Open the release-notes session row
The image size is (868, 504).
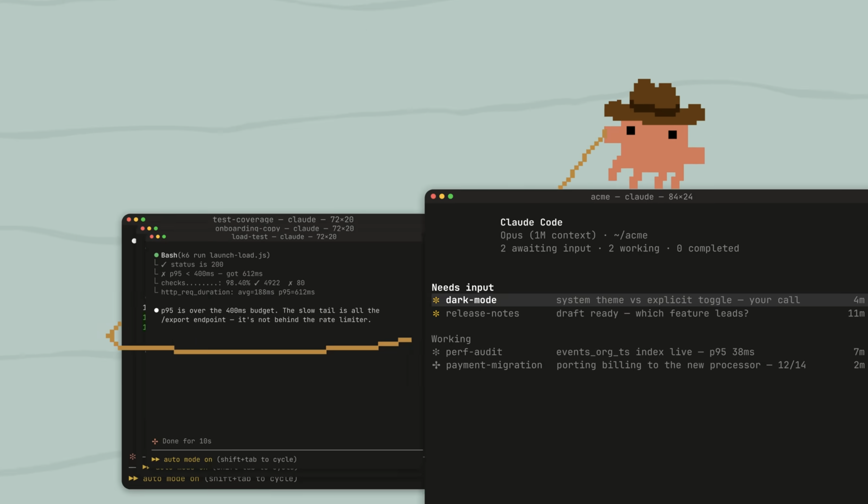tap(649, 313)
